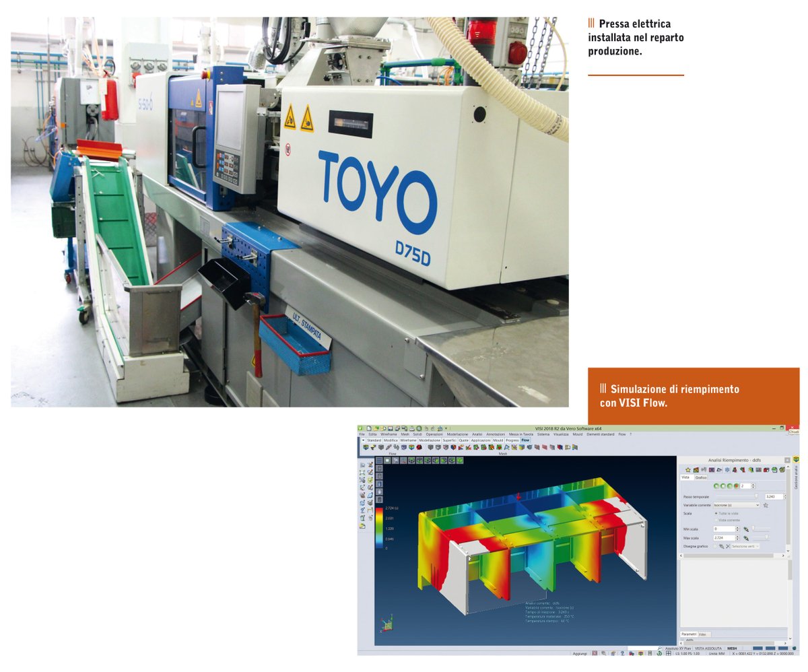The height and width of the screenshot is (672, 808).
Task: Click the Gestione analisi side tab
Action: pos(796,477)
